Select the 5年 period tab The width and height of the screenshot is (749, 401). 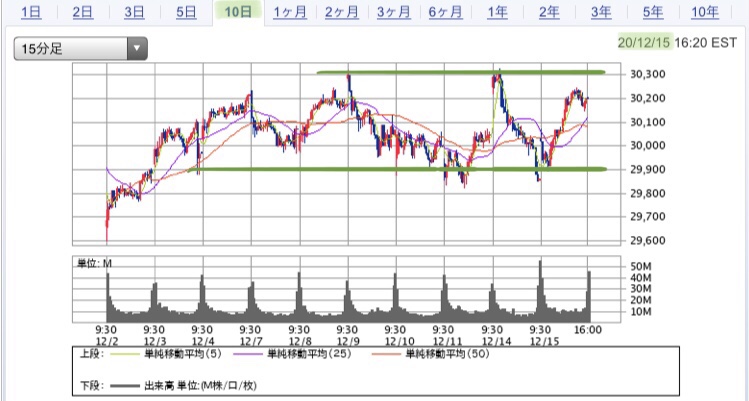653,12
